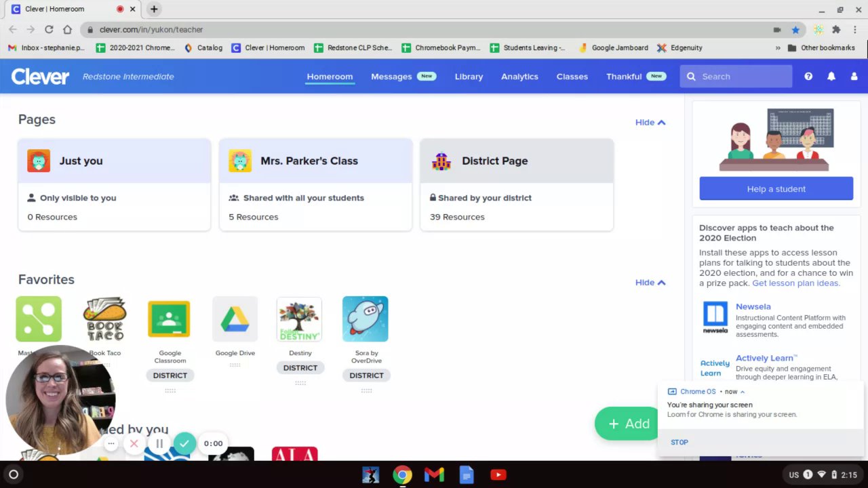Image resolution: width=868 pixels, height=488 pixels.
Task: Open the Inbox Gmail bookmark
Action: tap(46, 48)
